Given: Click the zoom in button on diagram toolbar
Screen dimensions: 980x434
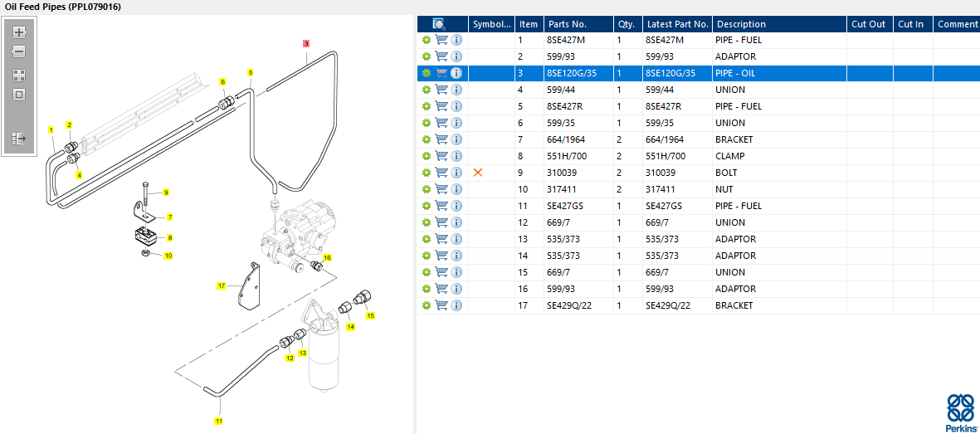Looking at the screenshot, I should pyautogui.click(x=19, y=32).
